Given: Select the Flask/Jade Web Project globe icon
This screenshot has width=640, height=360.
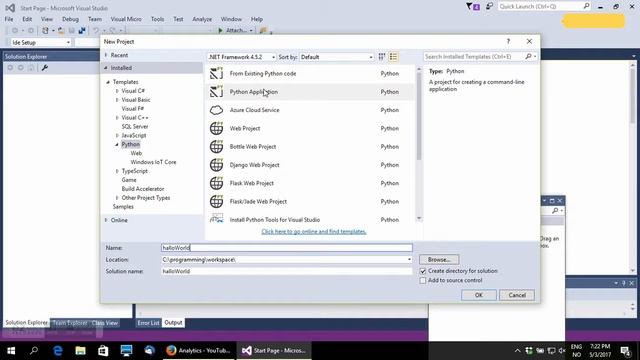Looking at the screenshot, I should [x=216, y=201].
